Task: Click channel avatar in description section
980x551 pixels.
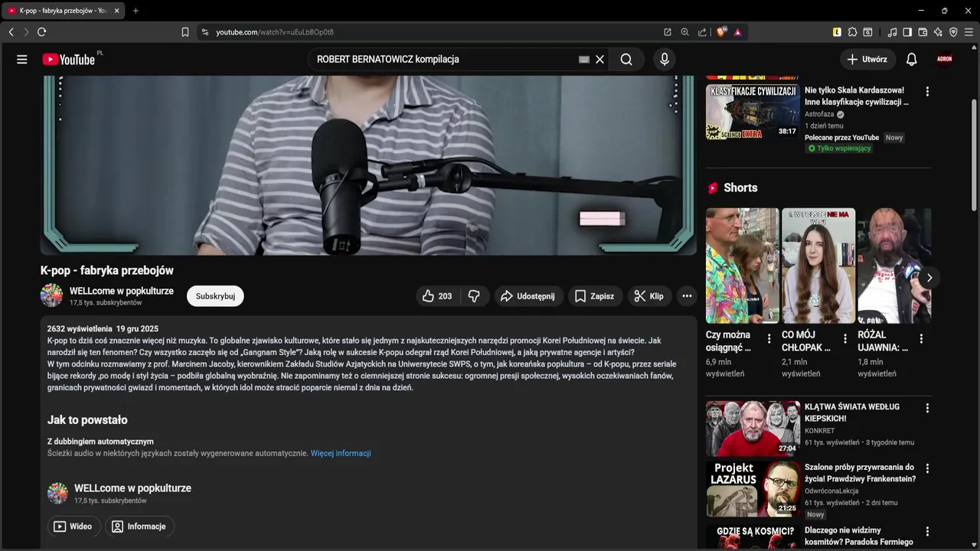Action: [57, 494]
